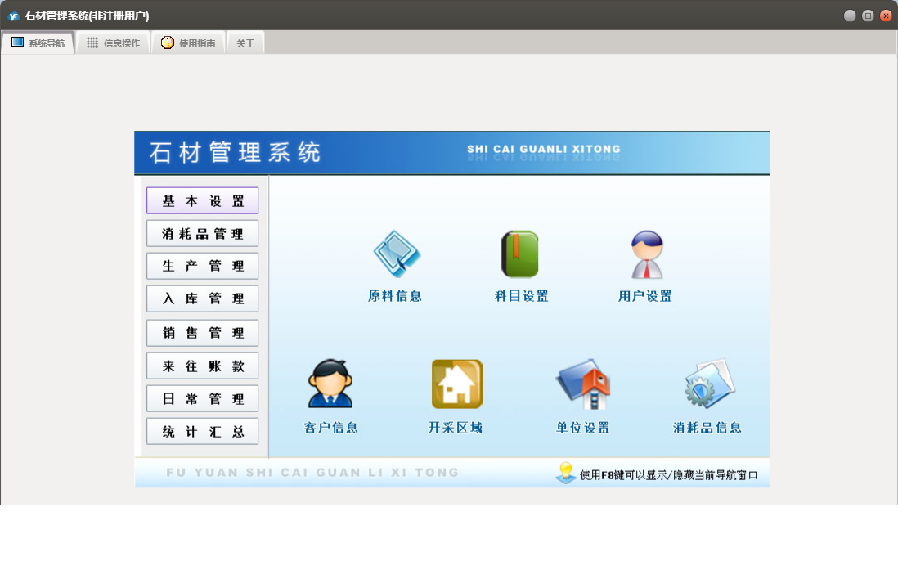This screenshot has width=898, height=588.
Task: Open the 原料信息 raw material icon
Action: pyautogui.click(x=396, y=255)
